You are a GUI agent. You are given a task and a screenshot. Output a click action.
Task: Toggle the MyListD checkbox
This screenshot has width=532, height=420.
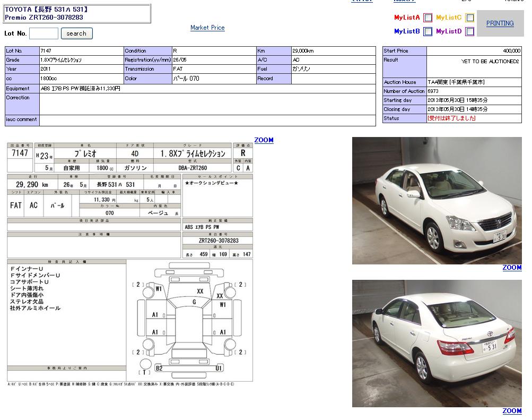pyautogui.click(x=469, y=31)
